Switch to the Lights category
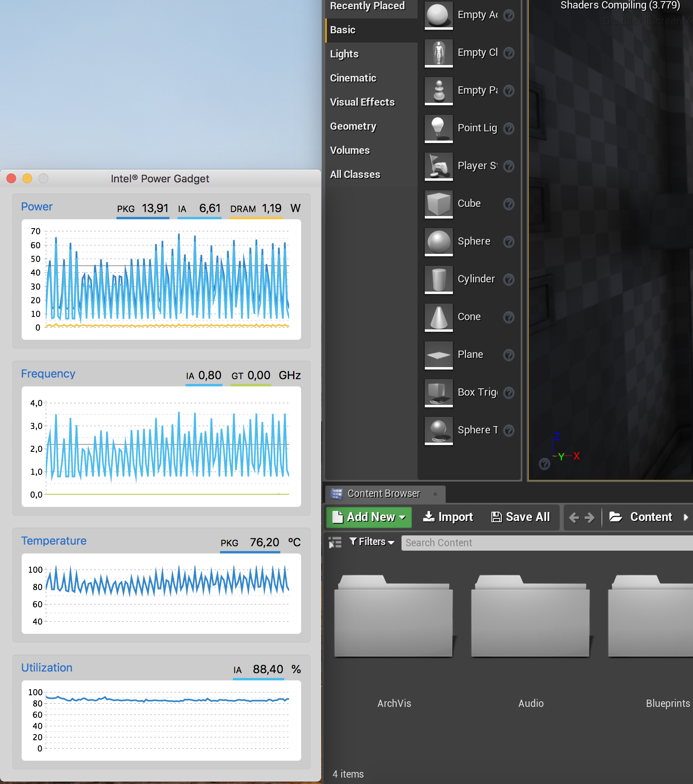693x784 pixels. click(x=344, y=54)
